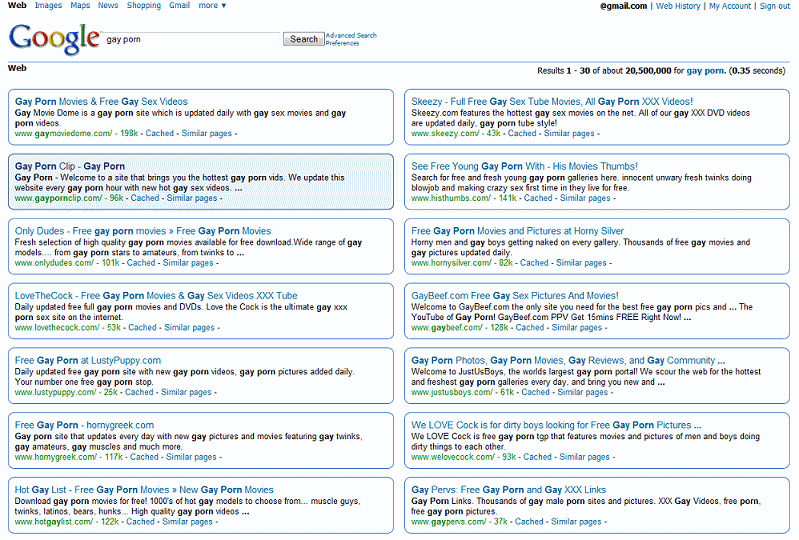This screenshot has height=540, width=799.
Task: Open Cached link for www.gaymoviedome.com
Action: click(159, 133)
